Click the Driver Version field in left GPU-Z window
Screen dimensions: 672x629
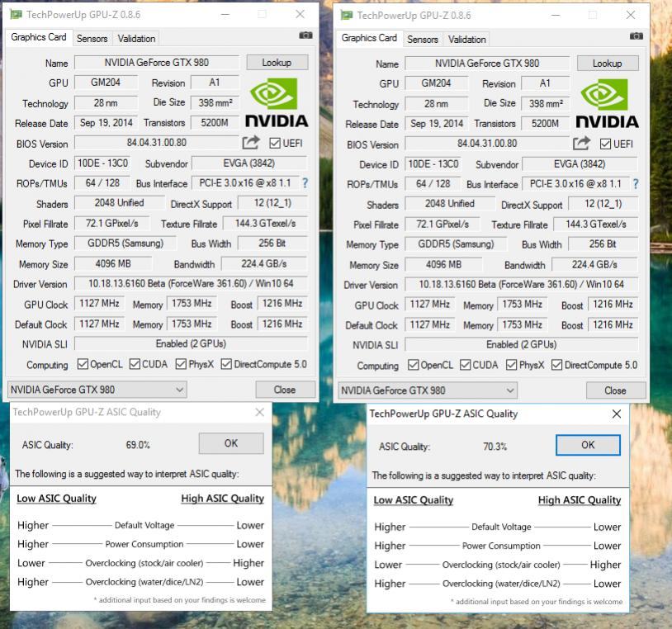(x=192, y=284)
